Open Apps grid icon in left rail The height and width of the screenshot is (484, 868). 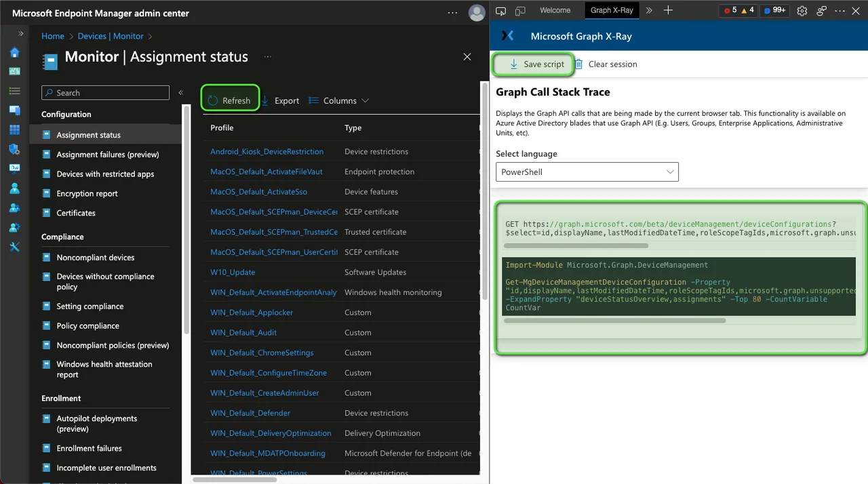[x=14, y=129]
